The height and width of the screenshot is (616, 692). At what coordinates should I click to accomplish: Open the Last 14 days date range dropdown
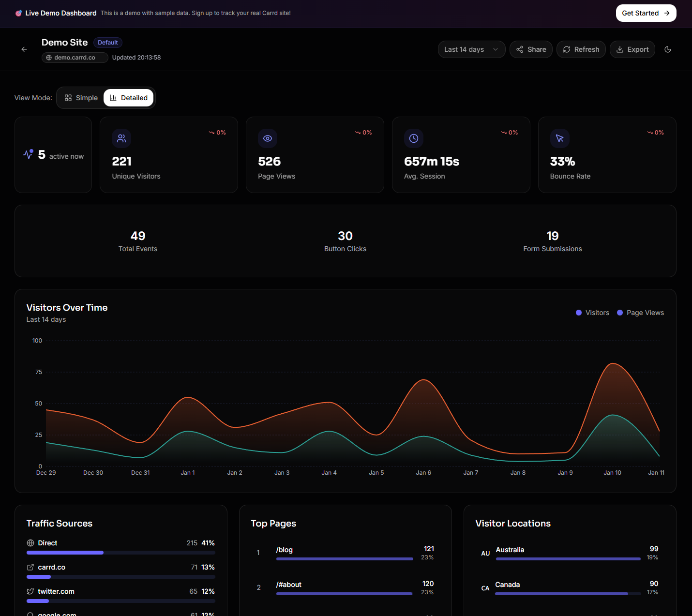pyautogui.click(x=471, y=49)
